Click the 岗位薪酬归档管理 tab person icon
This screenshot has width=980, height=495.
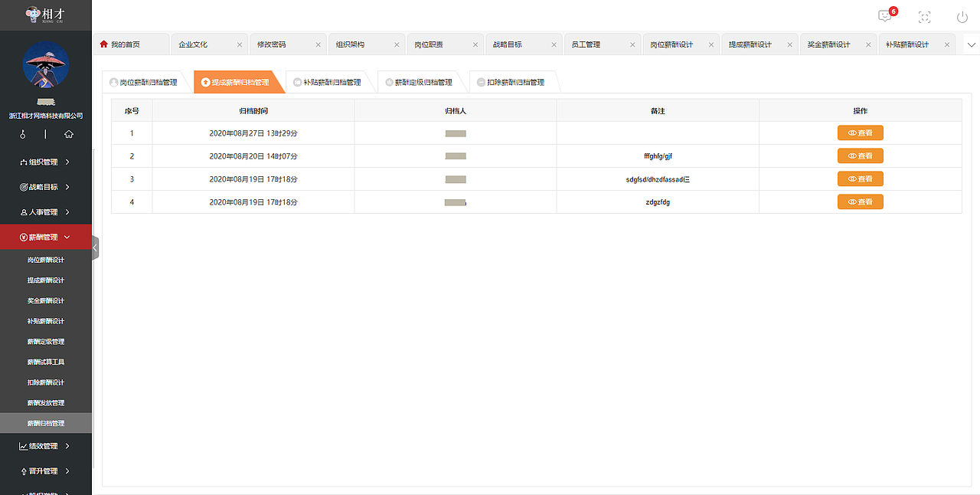[113, 82]
